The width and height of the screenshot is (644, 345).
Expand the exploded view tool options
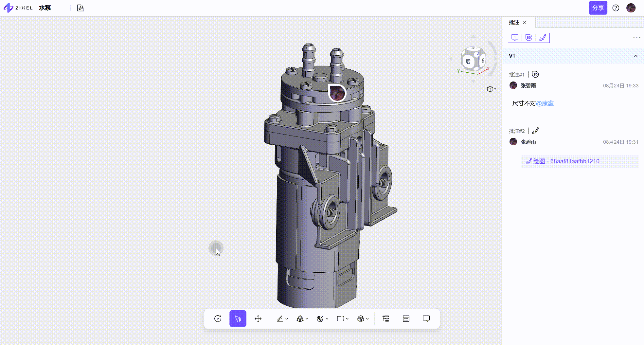[307, 318]
